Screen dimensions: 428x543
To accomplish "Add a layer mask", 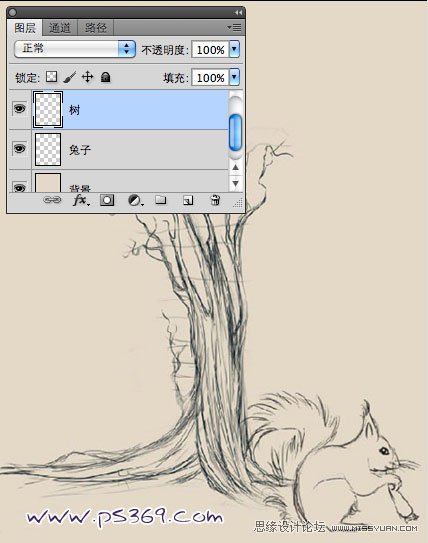I will coord(107,200).
